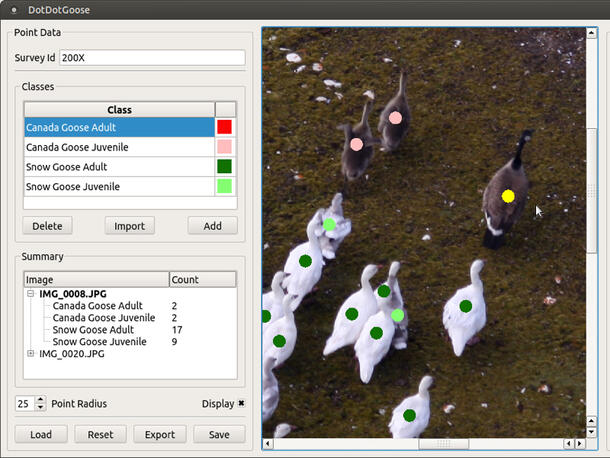This screenshot has width=610, height=458.
Task: Click the horizontal scrollbar right arrow at far right
Action: tap(580, 444)
